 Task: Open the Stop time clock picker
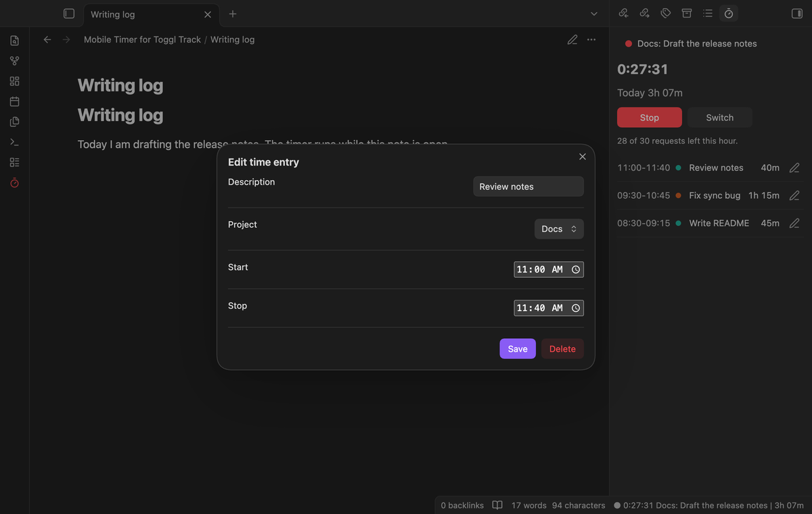point(576,308)
